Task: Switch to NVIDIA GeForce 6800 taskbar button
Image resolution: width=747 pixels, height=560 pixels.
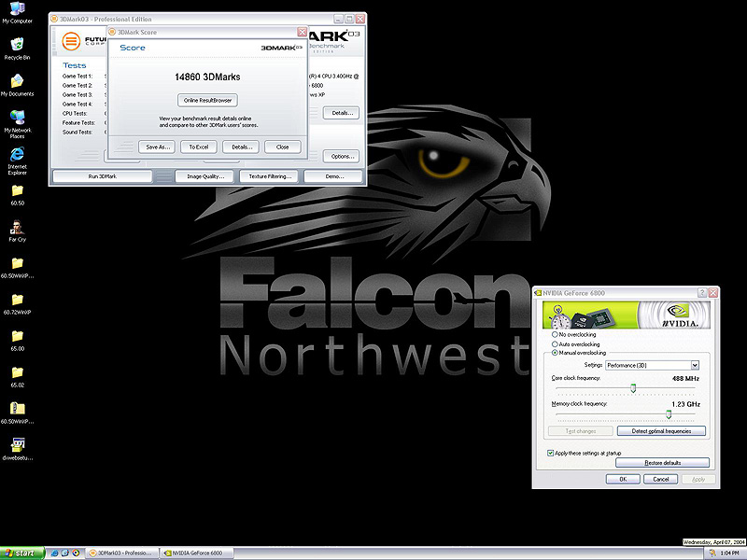Action: (197, 553)
